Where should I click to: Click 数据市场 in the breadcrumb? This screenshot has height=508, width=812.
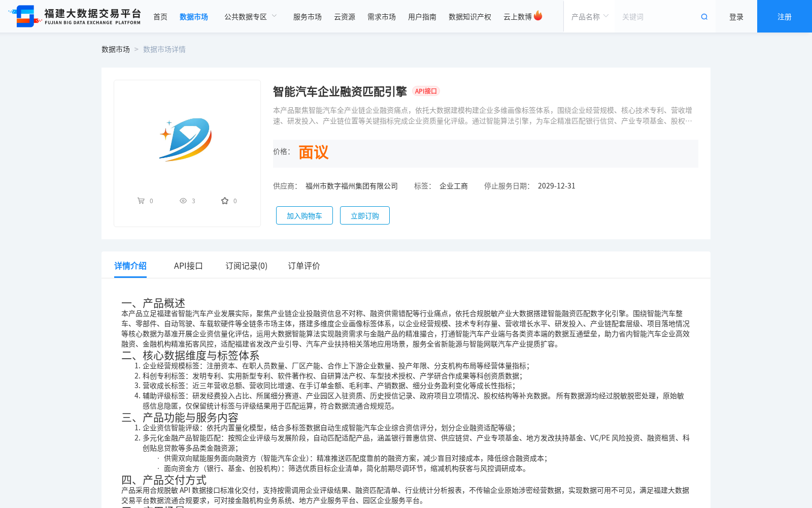116,49
